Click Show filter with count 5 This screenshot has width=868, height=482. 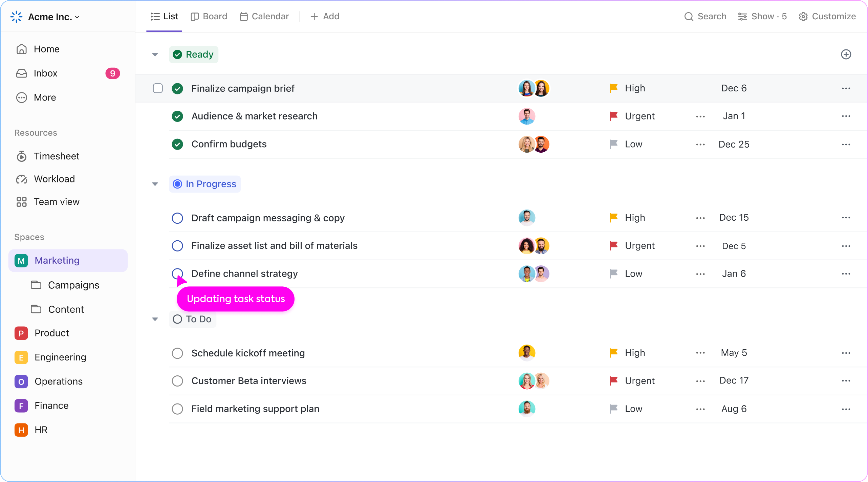pyautogui.click(x=763, y=17)
